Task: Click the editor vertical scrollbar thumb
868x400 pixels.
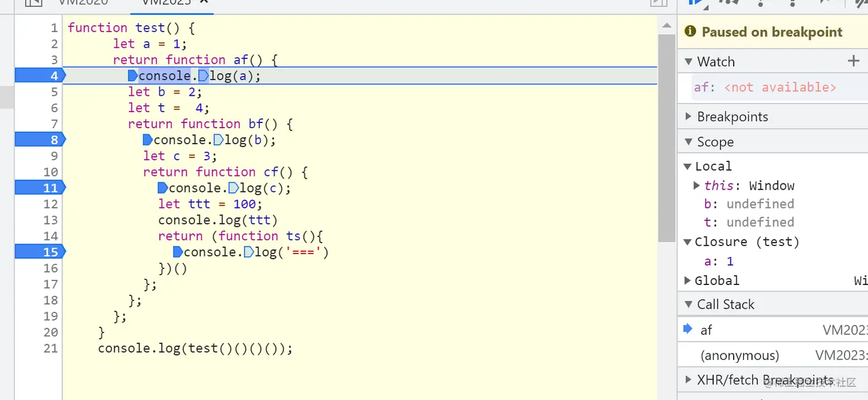Action: click(x=666, y=138)
